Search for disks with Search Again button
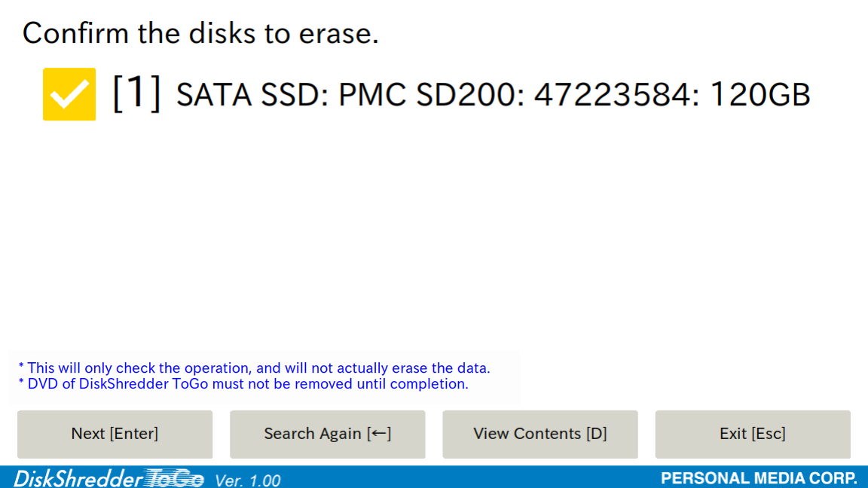 click(x=327, y=434)
